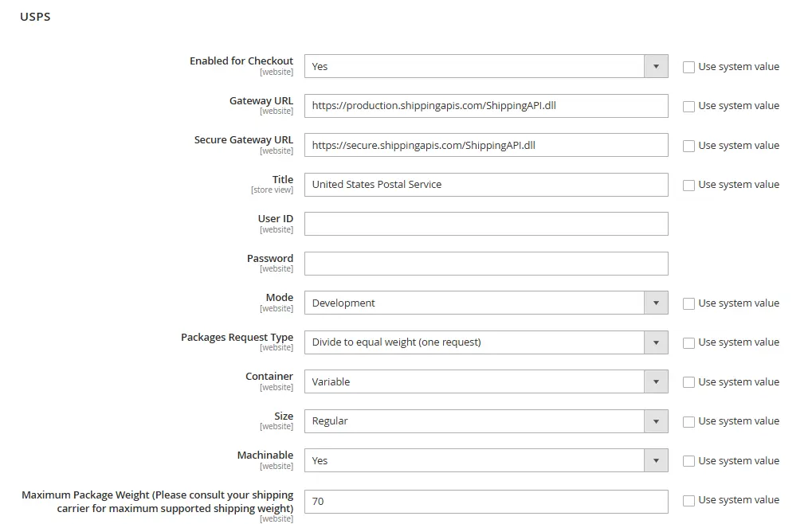
Task: Open the Enabled for Checkout dropdown
Action: tap(656, 66)
